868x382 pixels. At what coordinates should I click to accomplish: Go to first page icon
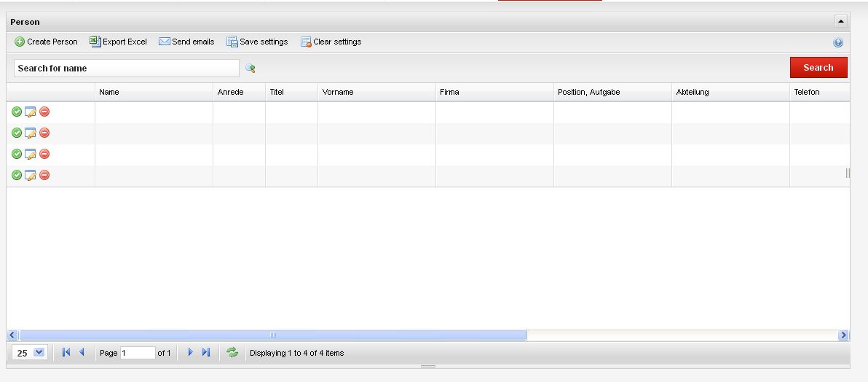point(66,352)
